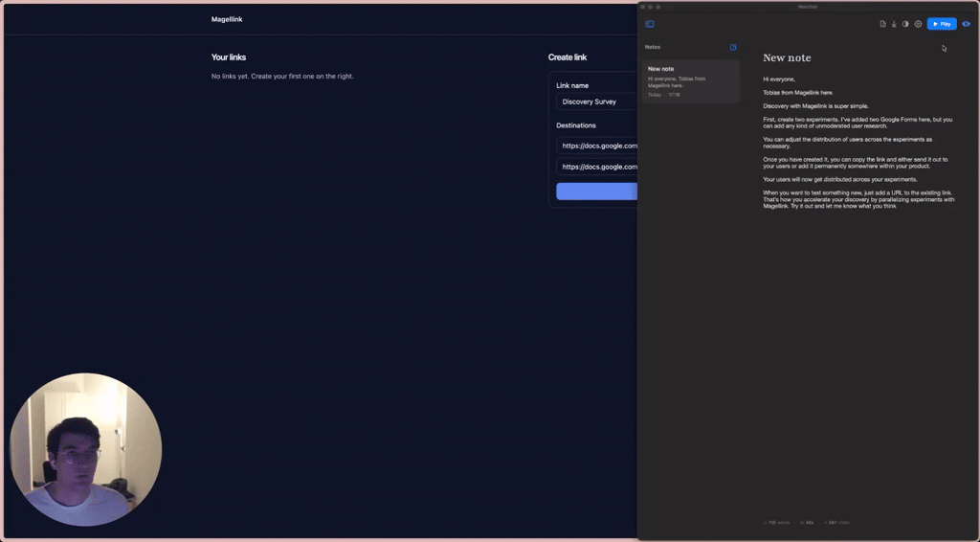980x542 pixels.
Task: Click the words count in note footer
Action: [x=777, y=523]
